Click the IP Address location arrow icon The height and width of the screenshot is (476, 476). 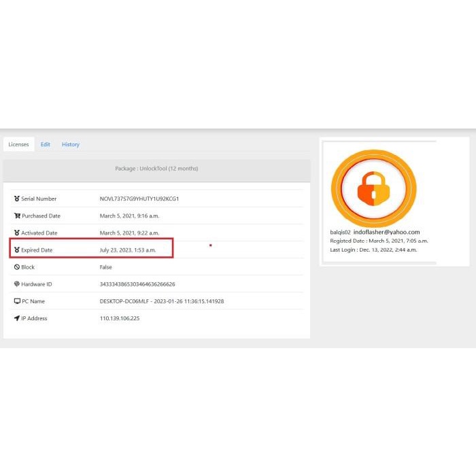point(17,318)
